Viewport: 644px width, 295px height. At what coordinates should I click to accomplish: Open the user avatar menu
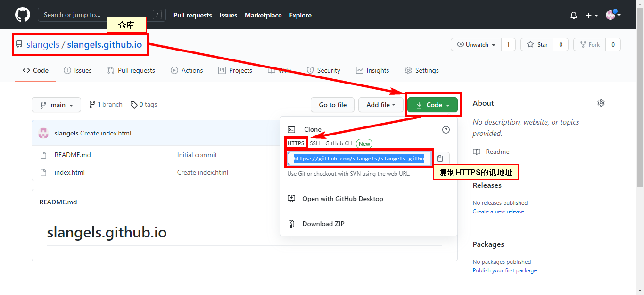click(x=613, y=15)
